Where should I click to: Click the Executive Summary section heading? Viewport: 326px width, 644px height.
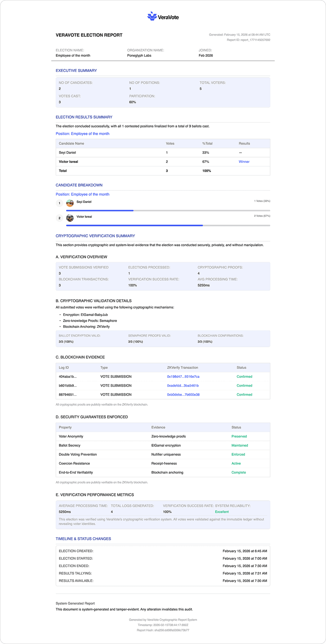(76, 70)
